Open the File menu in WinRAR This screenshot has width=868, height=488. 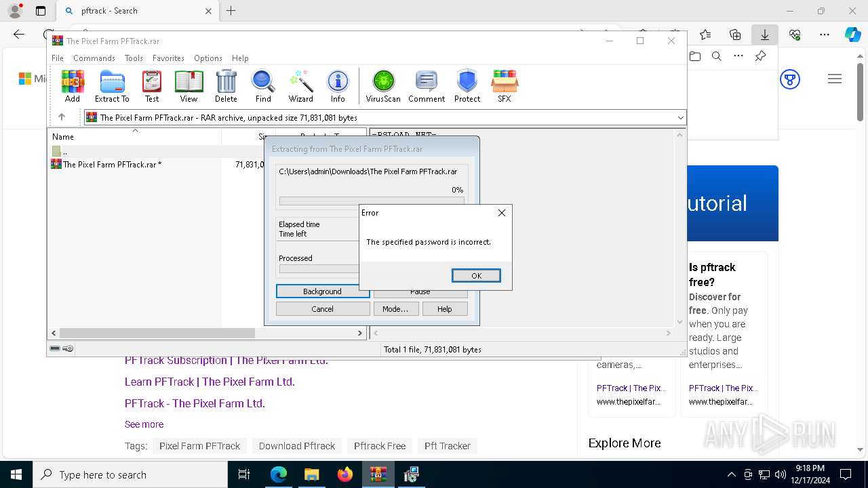coord(58,58)
